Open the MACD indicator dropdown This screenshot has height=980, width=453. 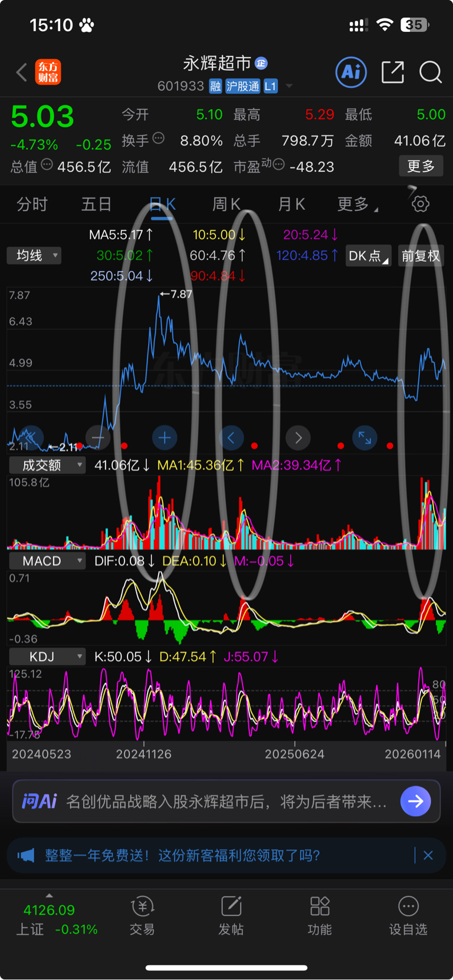(47, 561)
